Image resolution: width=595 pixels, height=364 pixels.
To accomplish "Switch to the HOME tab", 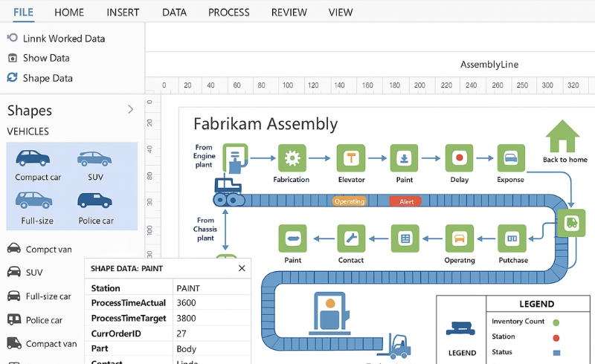I will 69,12.
